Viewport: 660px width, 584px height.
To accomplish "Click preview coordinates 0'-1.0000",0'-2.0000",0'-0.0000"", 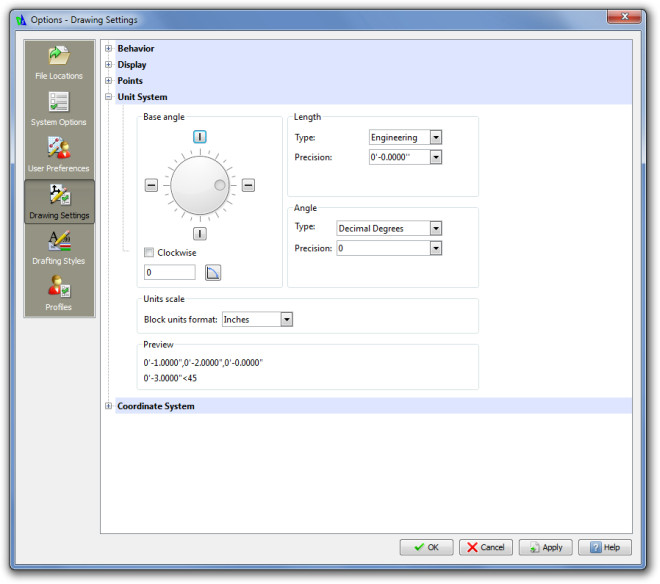I will pos(203,363).
